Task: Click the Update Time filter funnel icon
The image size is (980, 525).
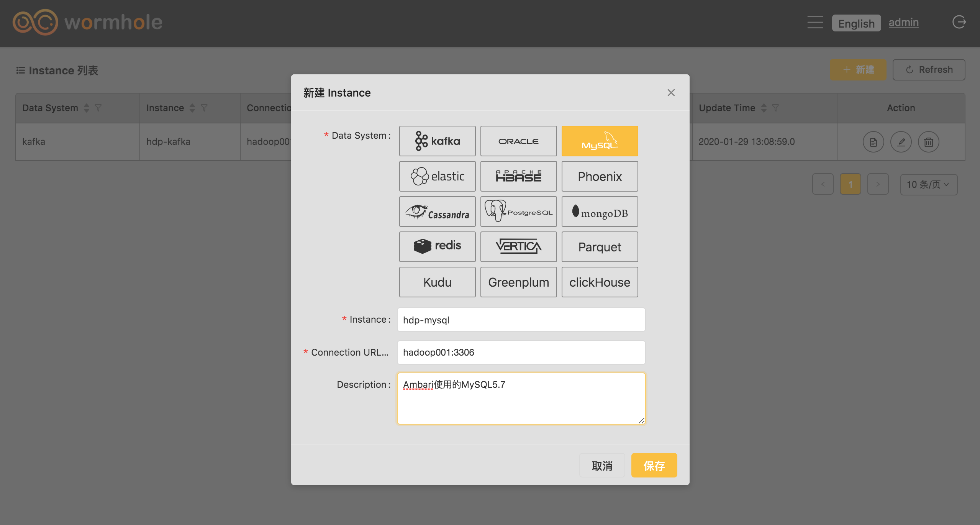Action: (x=775, y=108)
